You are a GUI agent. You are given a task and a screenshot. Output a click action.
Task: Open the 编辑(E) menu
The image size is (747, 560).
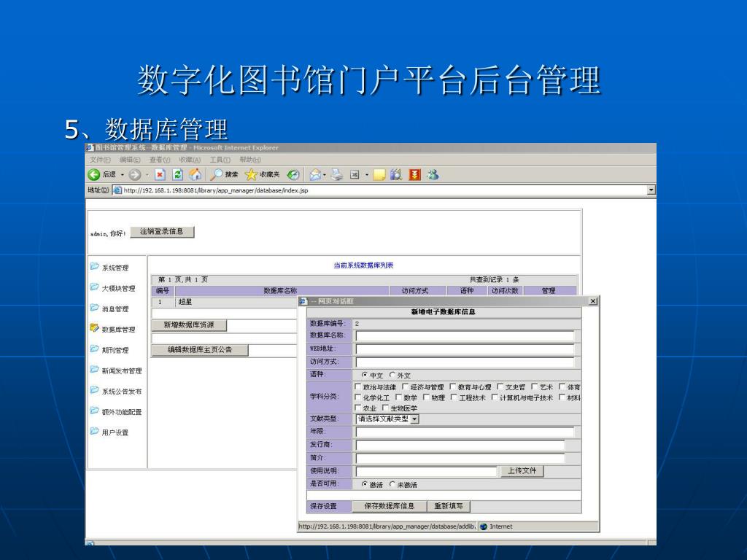tap(130, 160)
